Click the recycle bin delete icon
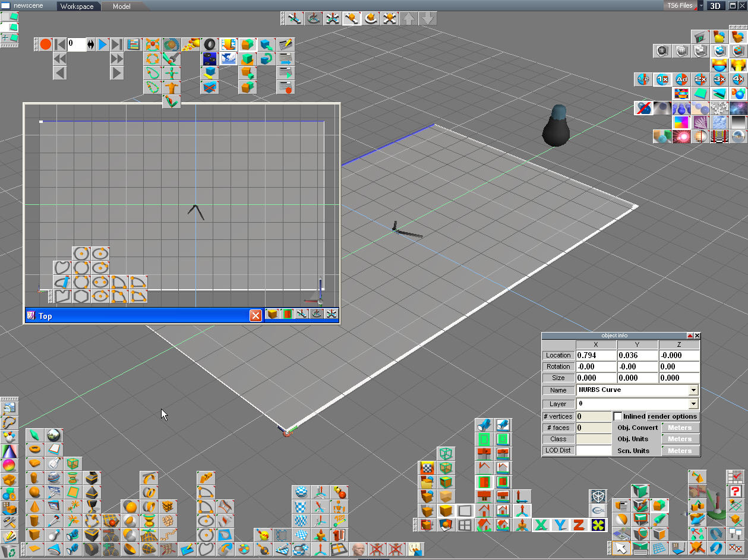Image resolution: width=748 pixels, height=560 pixels. 10,551
